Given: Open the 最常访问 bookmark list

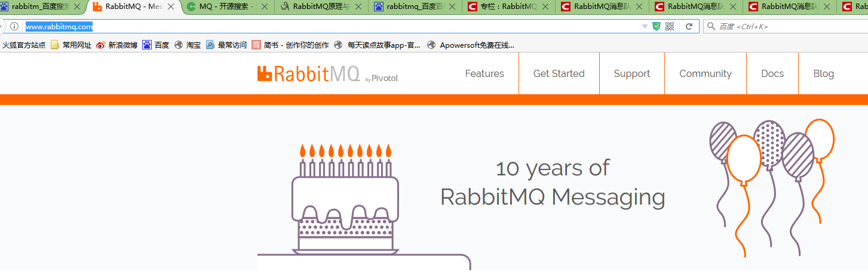Looking at the screenshot, I should 226,45.
